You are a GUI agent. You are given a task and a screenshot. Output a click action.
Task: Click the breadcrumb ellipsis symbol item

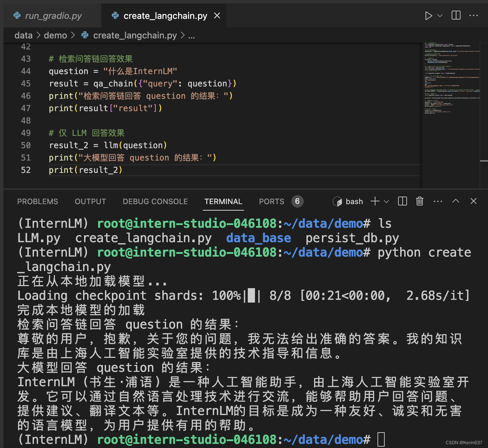(191, 36)
